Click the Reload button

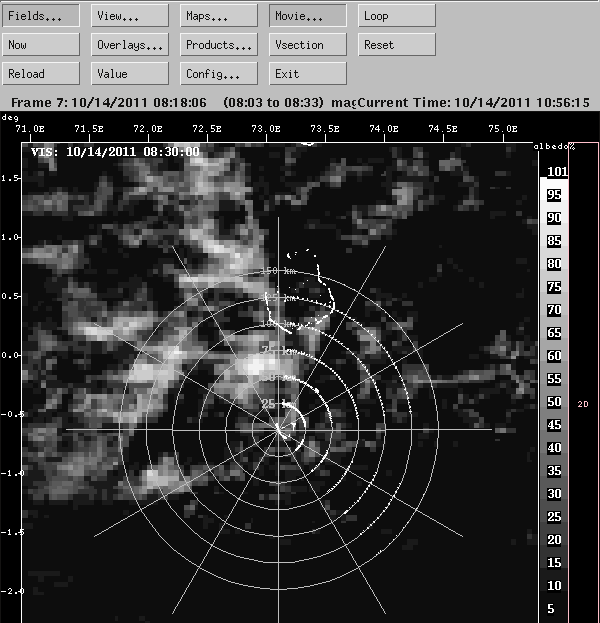point(41,74)
